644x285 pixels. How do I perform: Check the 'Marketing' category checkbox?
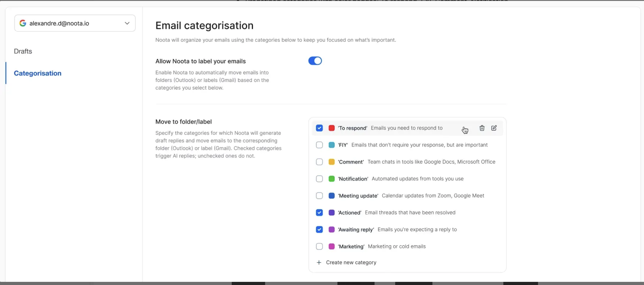[x=319, y=247]
